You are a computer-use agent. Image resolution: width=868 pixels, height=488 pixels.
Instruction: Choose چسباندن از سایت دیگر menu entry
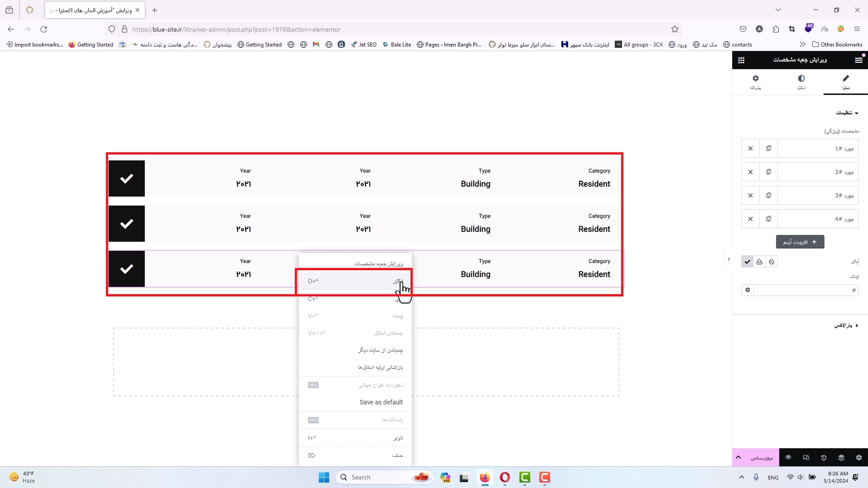point(355,350)
